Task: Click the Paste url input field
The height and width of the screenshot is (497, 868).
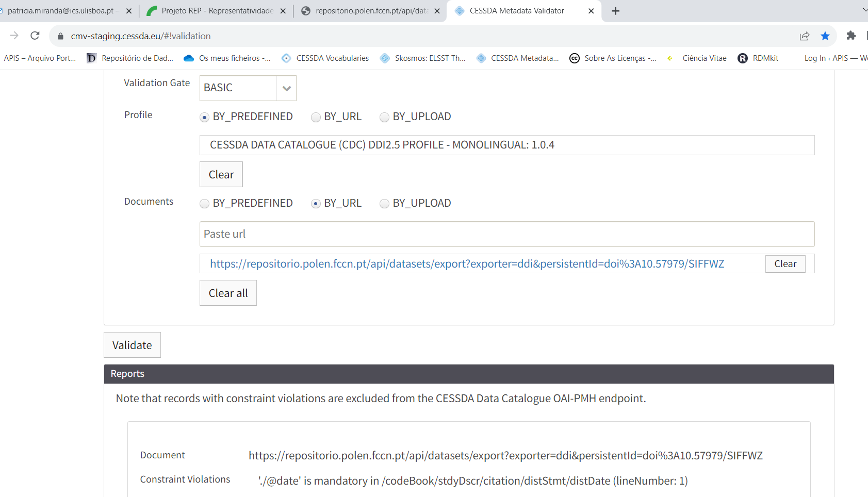Action: point(506,234)
